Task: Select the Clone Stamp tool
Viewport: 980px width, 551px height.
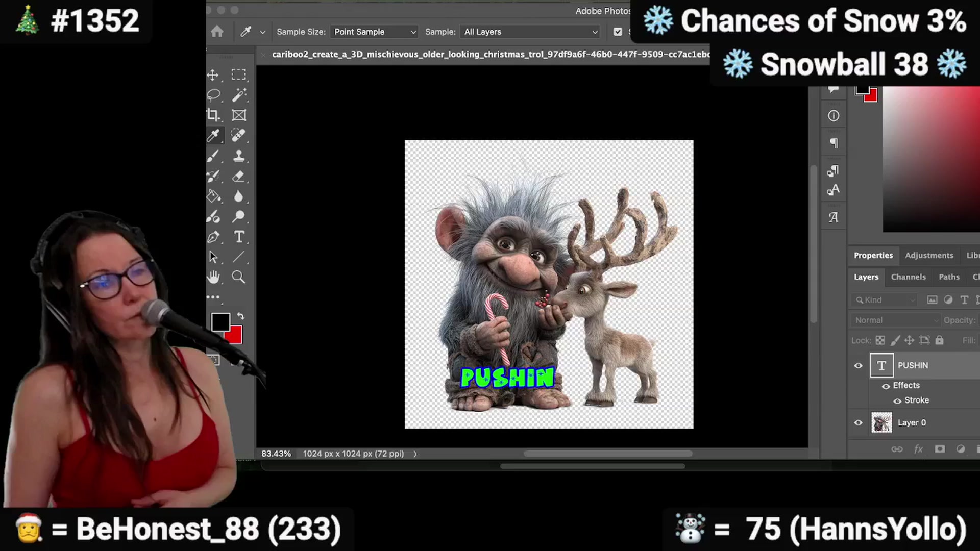Action: [x=238, y=156]
